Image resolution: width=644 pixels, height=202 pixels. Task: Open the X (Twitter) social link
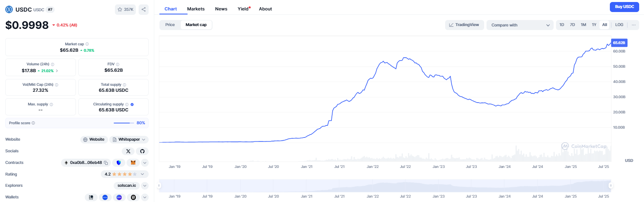coord(128,151)
